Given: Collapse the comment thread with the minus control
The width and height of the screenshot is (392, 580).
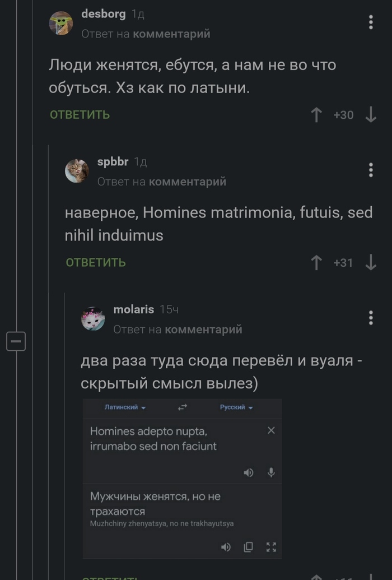Looking at the screenshot, I should 17,341.
